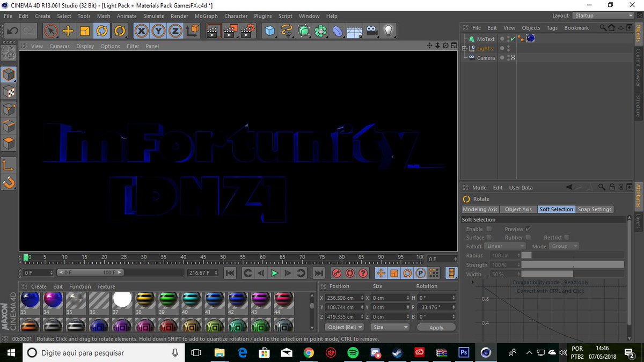The width and height of the screenshot is (644, 362).
Task: Open Spotify from the taskbar
Action: (353, 352)
